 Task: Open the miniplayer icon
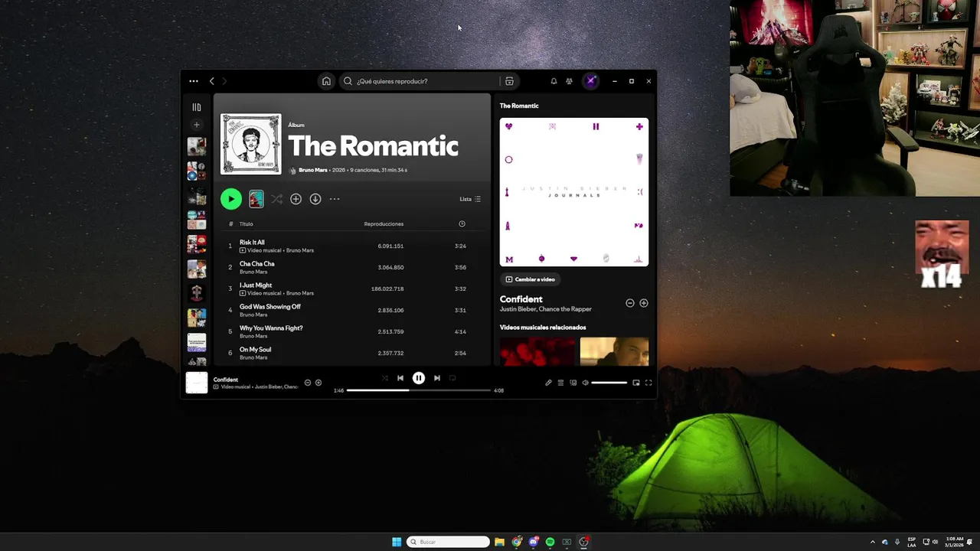tap(636, 383)
